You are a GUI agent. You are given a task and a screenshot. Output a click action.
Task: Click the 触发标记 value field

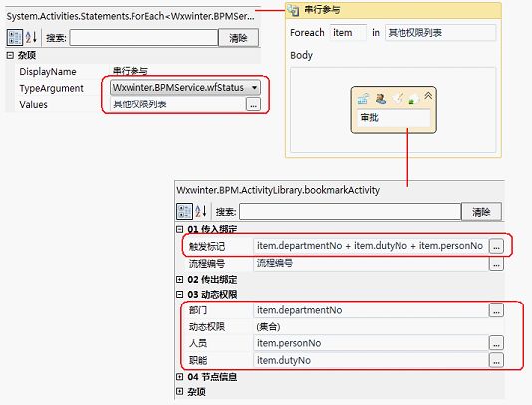371,246
